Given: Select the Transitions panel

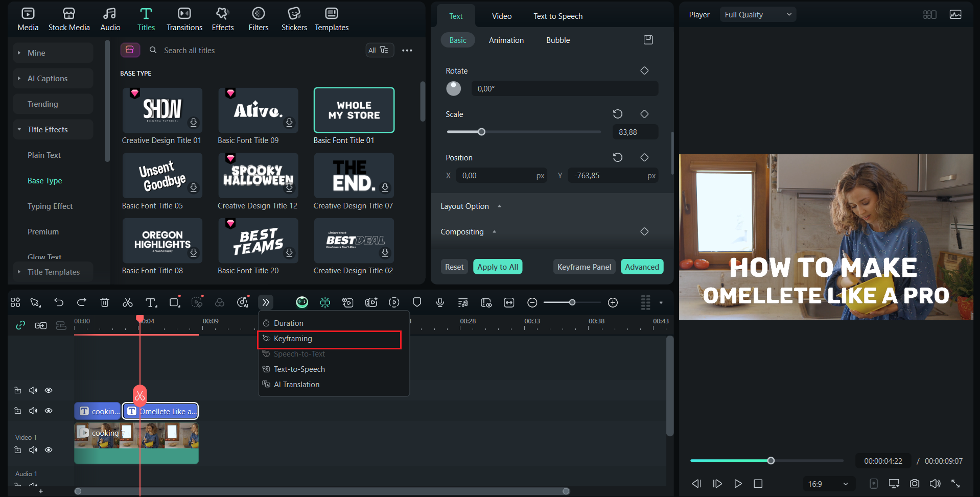Looking at the screenshot, I should tap(184, 19).
